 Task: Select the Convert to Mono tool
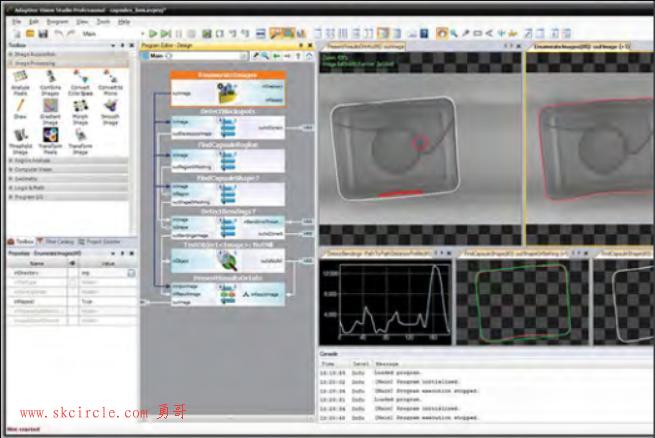(110, 83)
